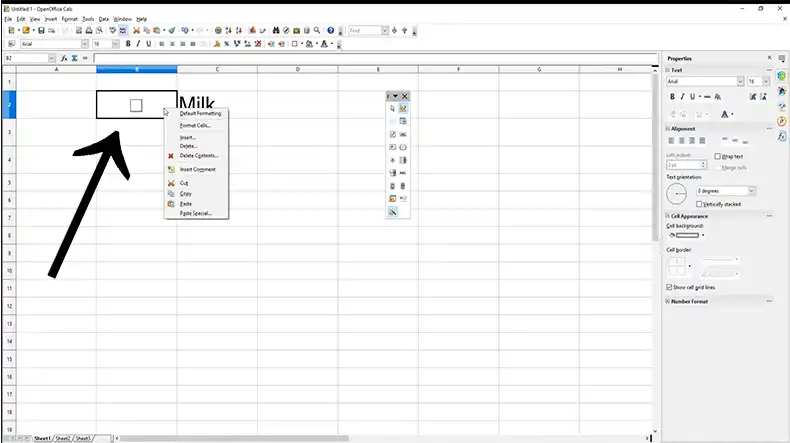Switch to the Sheet3 tab
This screenshot has width=790, height=443.
tap(83, 438)
